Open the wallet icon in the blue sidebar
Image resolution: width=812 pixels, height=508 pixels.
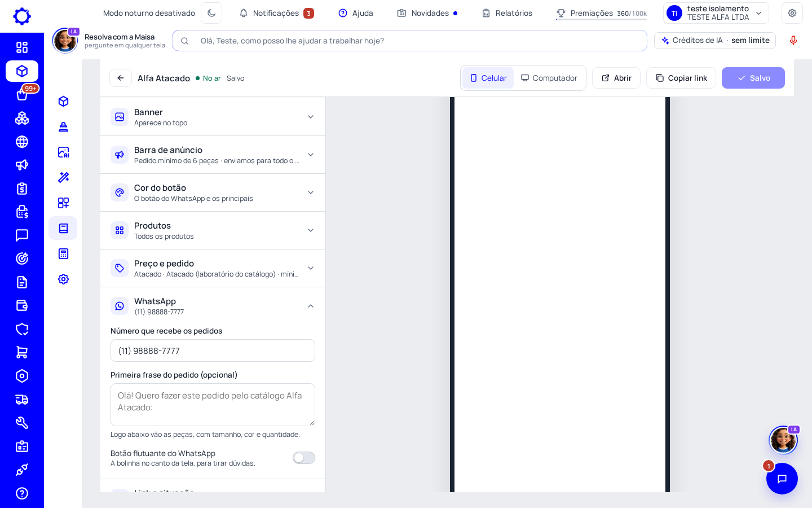pos(22,305)
